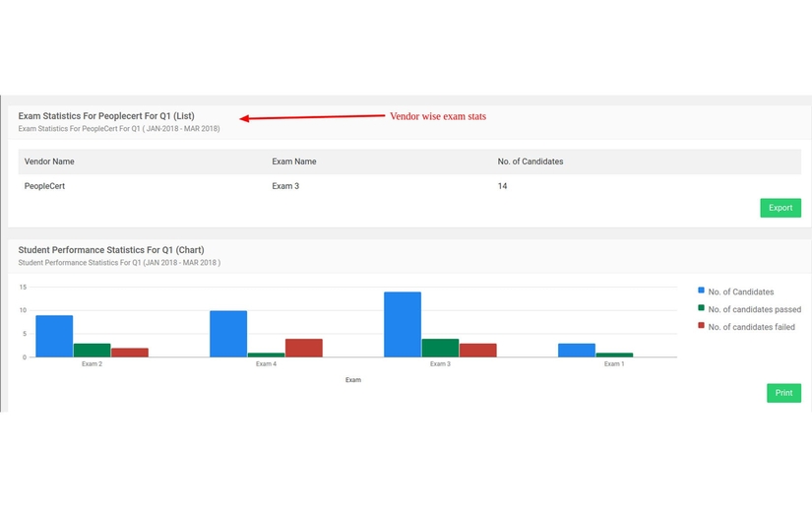This screenshot has height=517, width=812.
Task: Click the Vendor Name column header
Action: [x=49, y=162]
